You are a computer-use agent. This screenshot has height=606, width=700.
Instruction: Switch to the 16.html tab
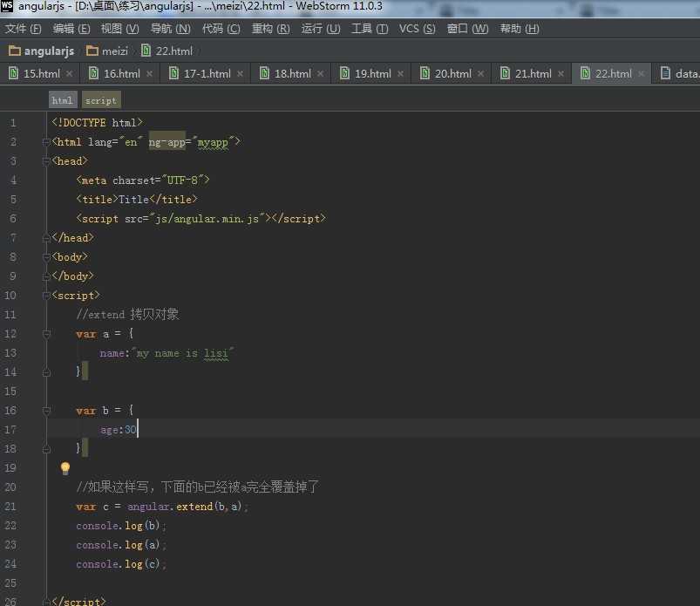pyautogui.click(x=122, y=74)
